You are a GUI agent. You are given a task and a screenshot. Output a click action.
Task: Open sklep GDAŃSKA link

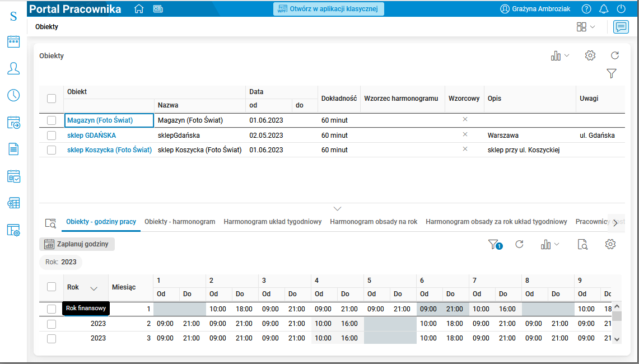[x=92, y=136]
